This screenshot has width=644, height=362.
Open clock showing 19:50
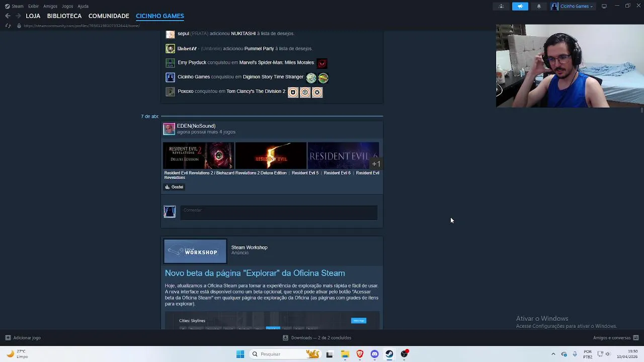click(627, 354)
